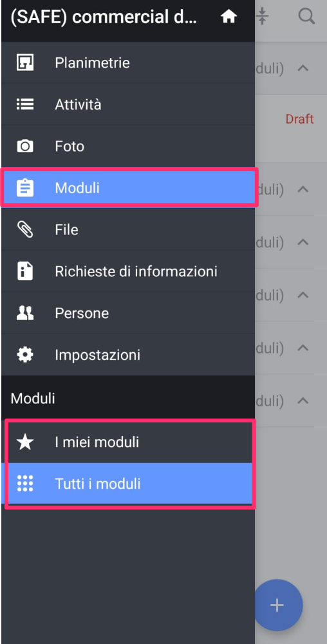327x644 pixels.
Task: Open the Persone menu entry
Action: [x=128, y=313]
